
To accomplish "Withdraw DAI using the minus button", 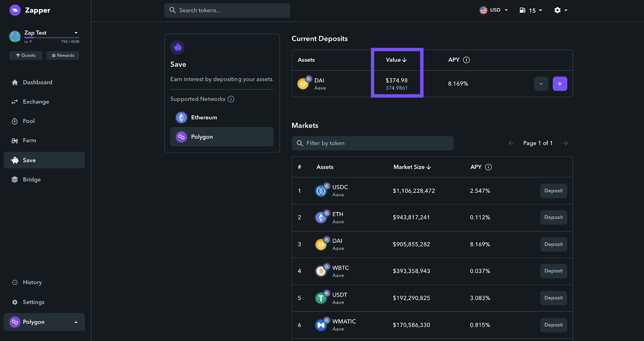I will [x=541, y=84].
